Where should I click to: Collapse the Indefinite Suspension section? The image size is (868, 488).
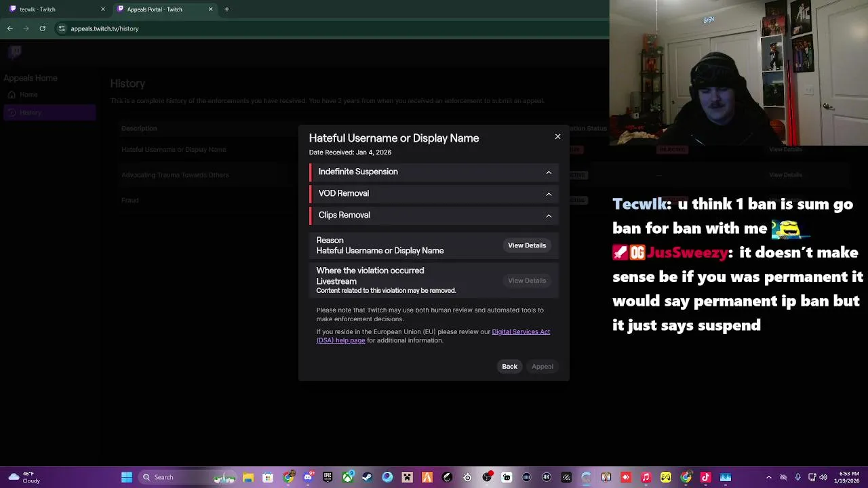coord(549,172)
